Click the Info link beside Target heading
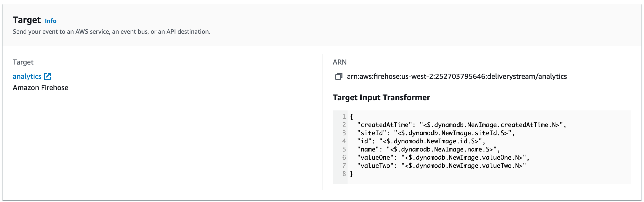644x202 pixels. pos(51,21)
